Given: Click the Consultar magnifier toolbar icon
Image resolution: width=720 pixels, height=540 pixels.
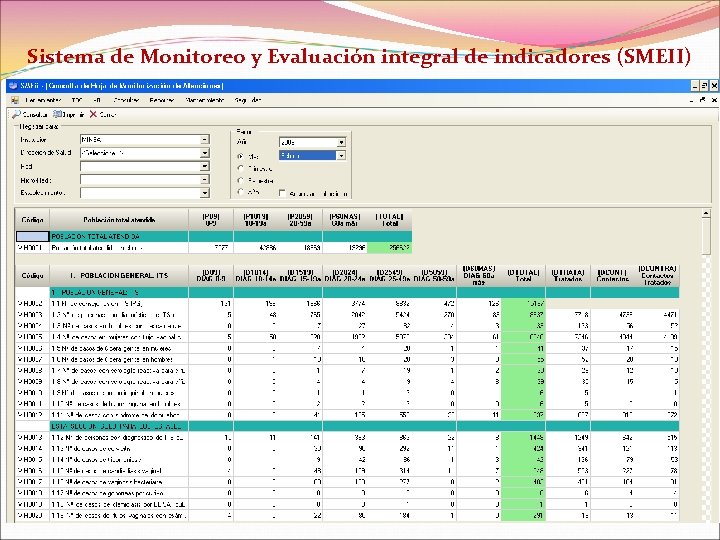Looking at the screenshot, I should tap(16, 114).
